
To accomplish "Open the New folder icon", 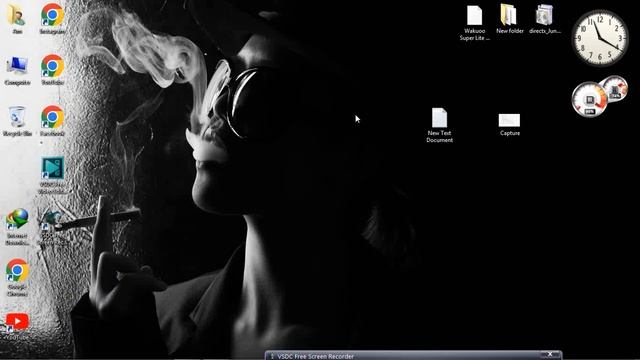I will [509, 19].
